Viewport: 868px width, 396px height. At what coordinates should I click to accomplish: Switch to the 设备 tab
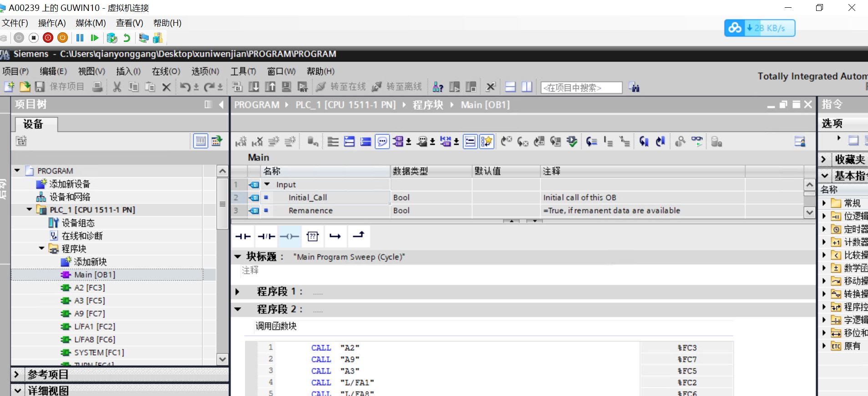pos(33,124)
